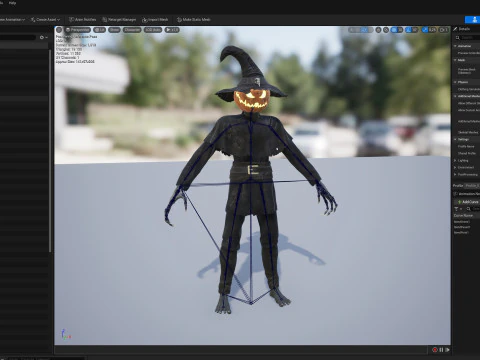The image size is (480, 360).
Task: Toggle rotation snapping in viewport toolbar
Action: click(408, 30)
